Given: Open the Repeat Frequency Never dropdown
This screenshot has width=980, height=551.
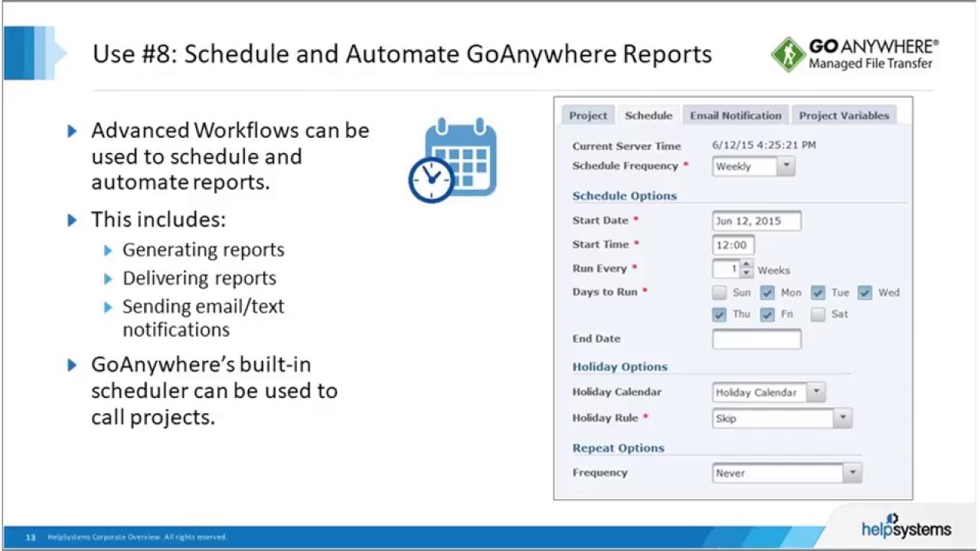Looking at the screenshot, I should point(787,473).
